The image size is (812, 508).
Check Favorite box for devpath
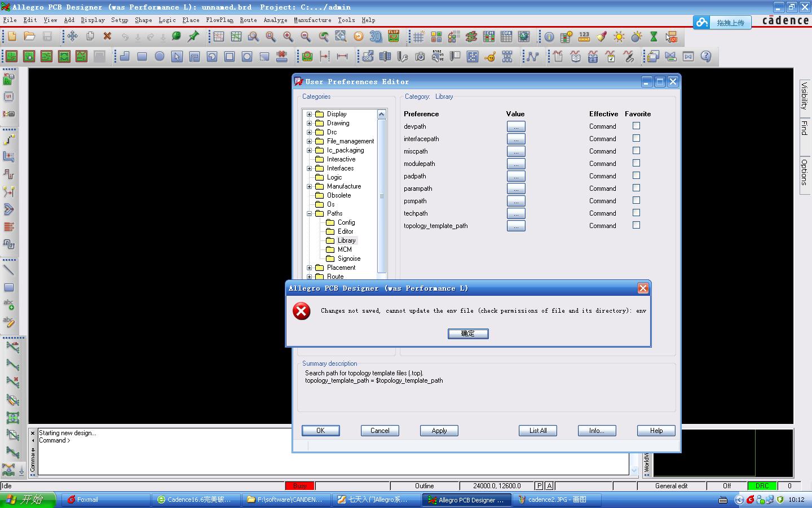(x=636, y=126)
